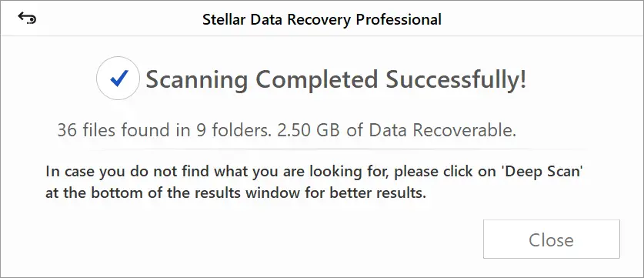Click the quoted 'Deep Scan' text

[x=542, y=172]
